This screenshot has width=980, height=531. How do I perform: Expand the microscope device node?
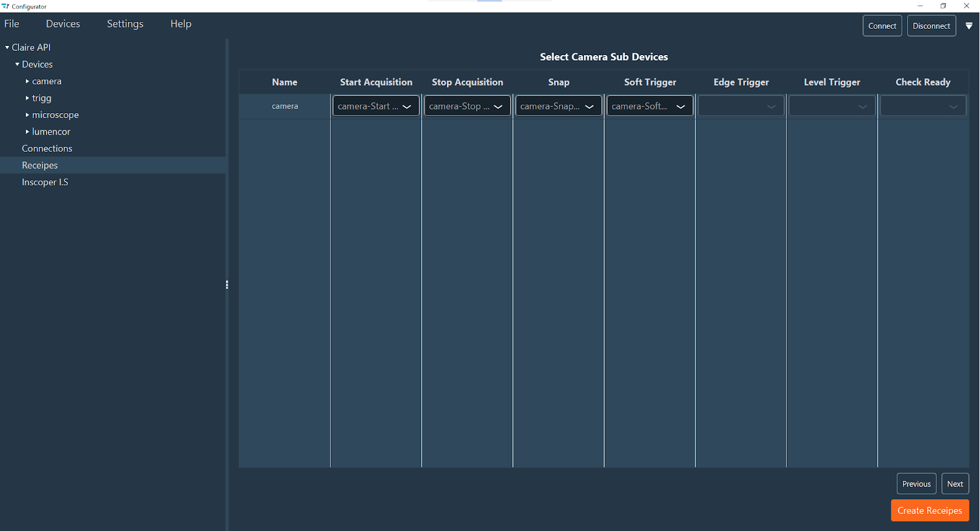27,115
